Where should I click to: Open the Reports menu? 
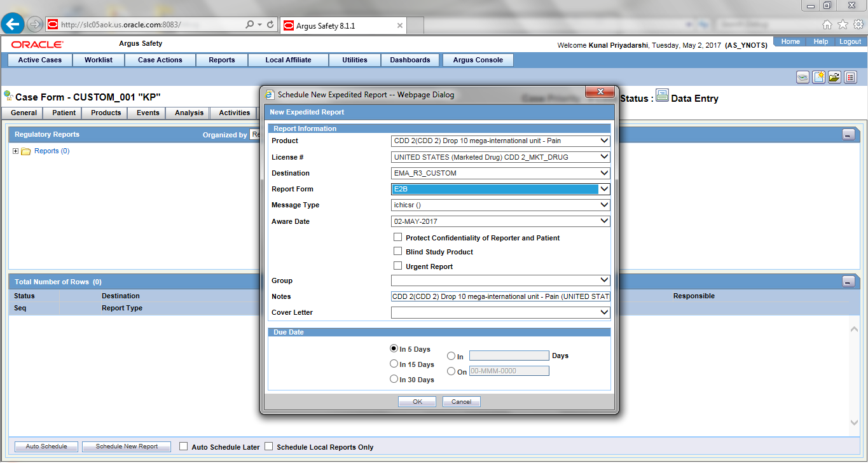(222, 60)
